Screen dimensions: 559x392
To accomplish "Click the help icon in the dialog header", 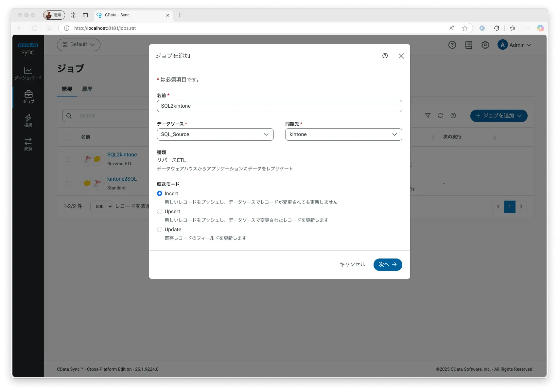I will tap(385, 56).
